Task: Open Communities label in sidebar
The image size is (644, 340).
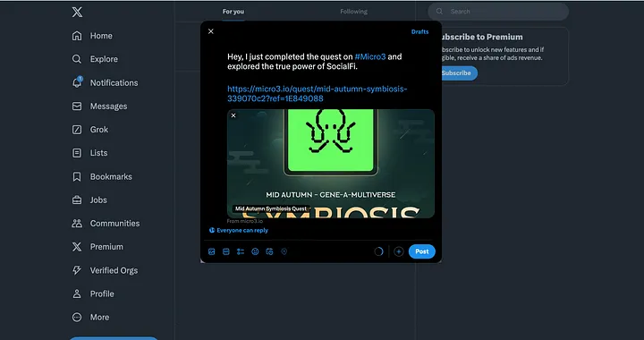Action: coord(115,224)
